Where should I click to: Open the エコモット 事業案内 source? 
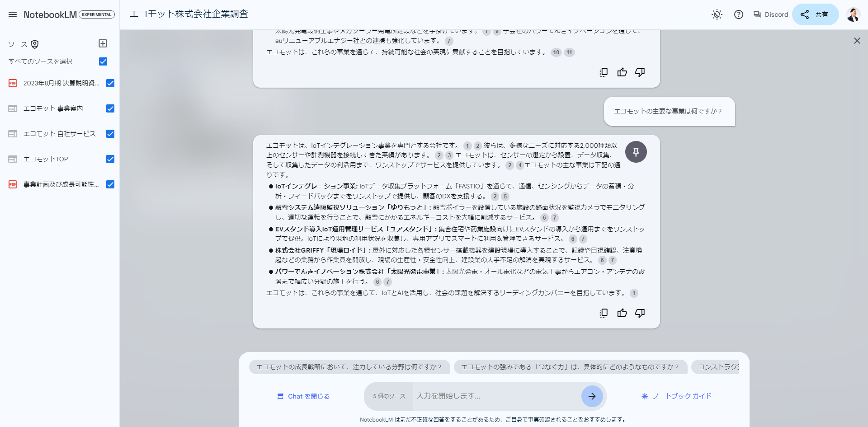pos(53,108)
